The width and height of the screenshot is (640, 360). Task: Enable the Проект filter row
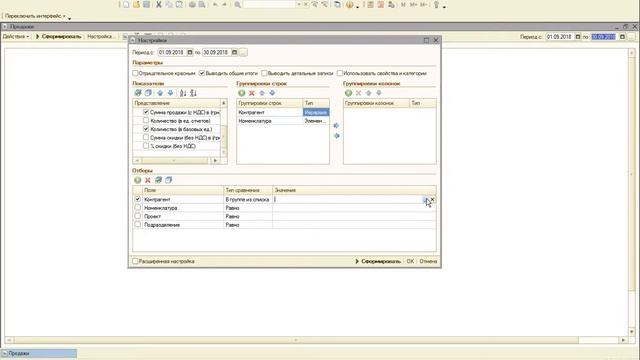click(x=138, y=216)
